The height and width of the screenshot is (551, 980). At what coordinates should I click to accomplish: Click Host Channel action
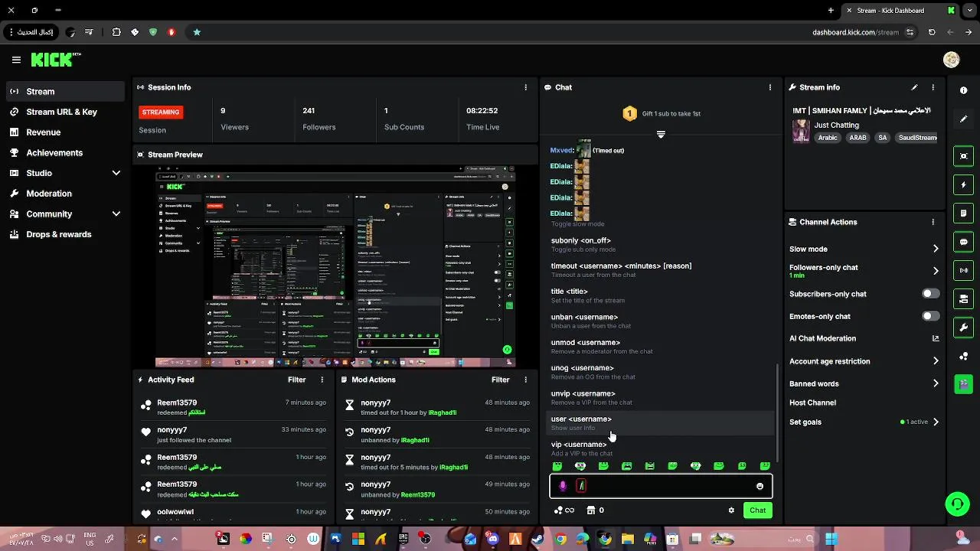point(812,403)
